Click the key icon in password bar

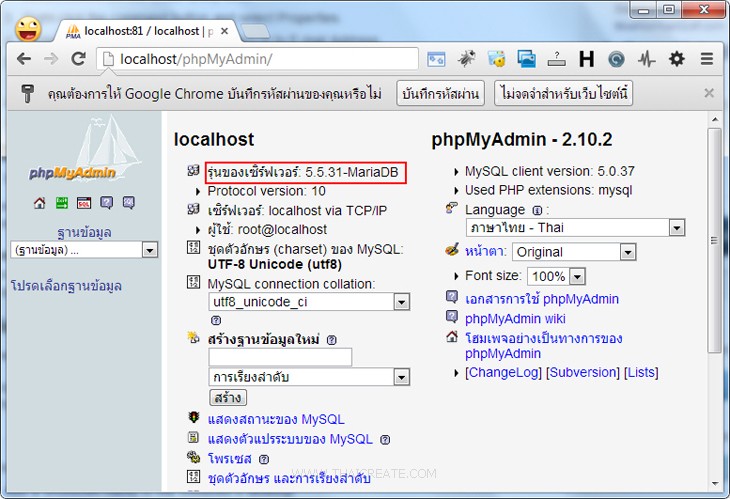(27, 94)
